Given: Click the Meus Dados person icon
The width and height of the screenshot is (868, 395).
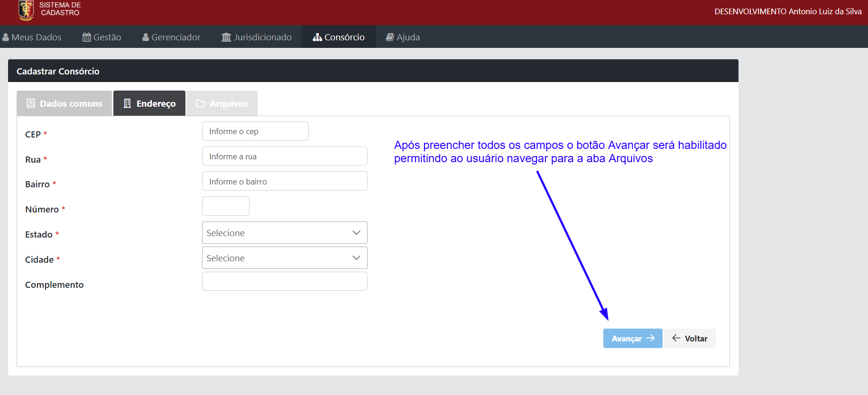Looking at the screenshot, I should 6,37.
